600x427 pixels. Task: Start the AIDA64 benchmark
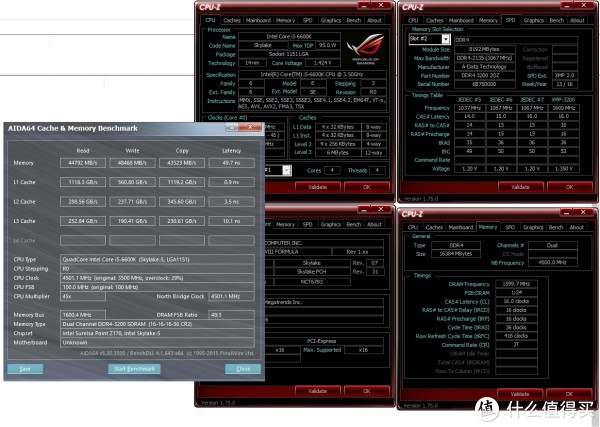tap(134, 369)
